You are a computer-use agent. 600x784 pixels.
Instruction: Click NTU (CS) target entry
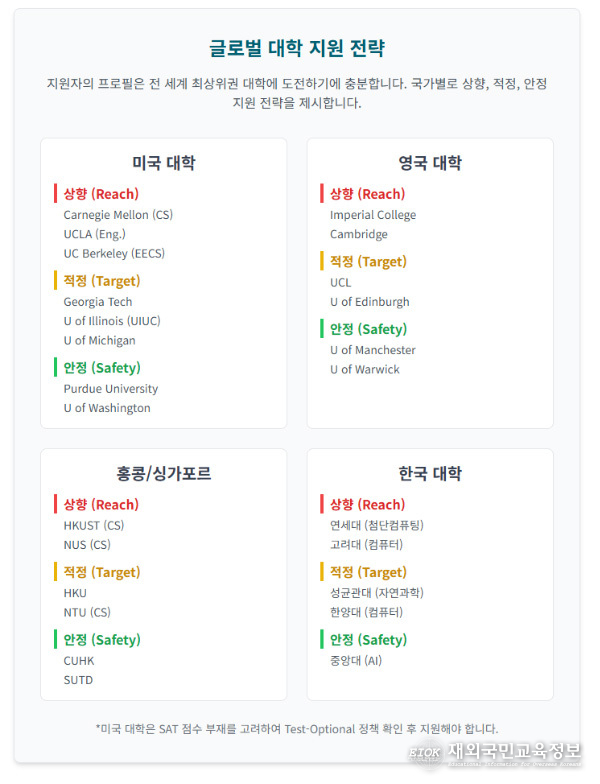(x=87, y=612)
